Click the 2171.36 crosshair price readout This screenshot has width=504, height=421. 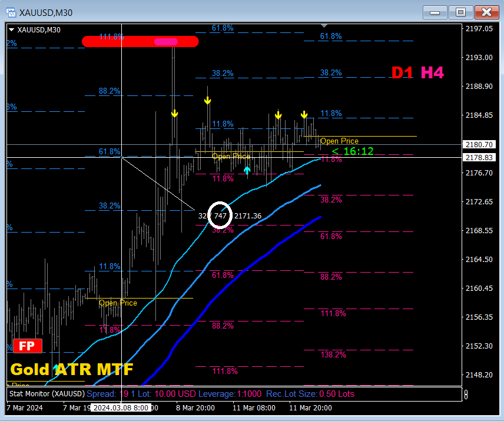(248, 216)
